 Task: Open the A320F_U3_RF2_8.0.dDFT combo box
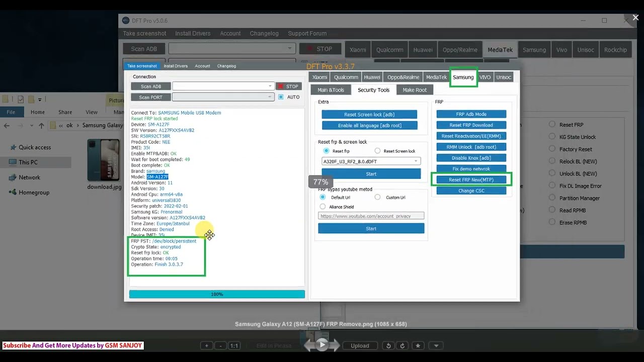click(371, 161)
